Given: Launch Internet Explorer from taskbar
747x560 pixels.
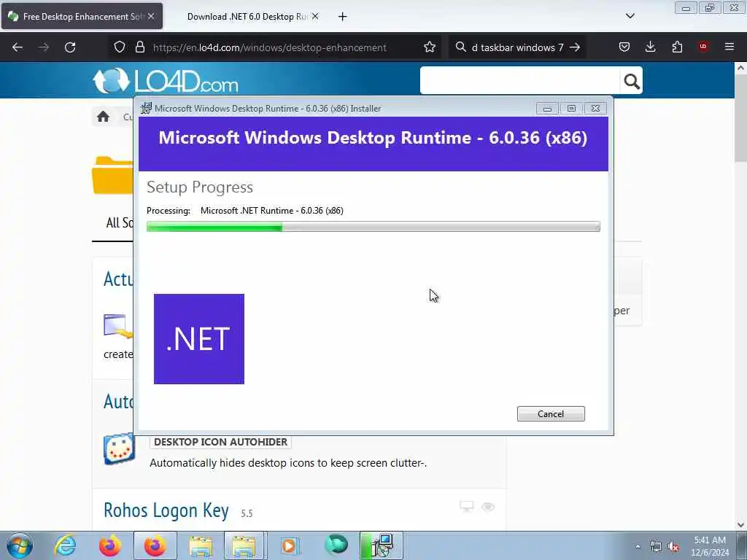Looking at the screenshot, I should pyautogui.click(x=65, y=545).
